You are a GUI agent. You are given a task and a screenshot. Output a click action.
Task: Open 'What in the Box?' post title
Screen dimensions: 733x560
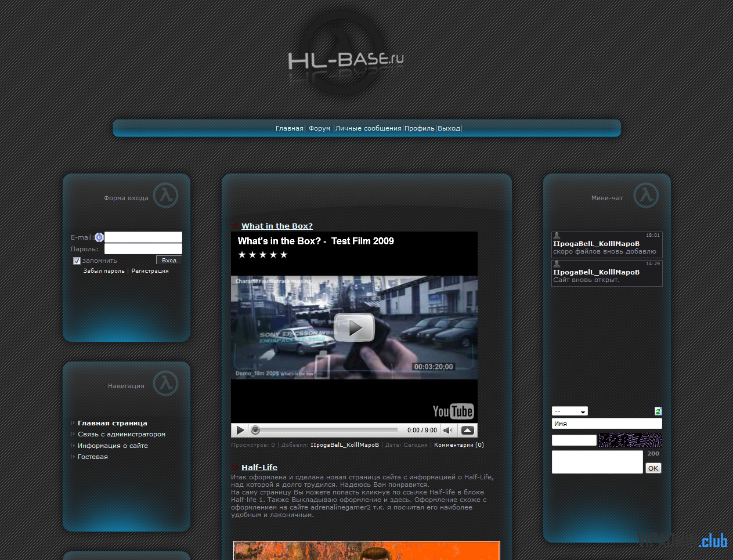(277, 226)
